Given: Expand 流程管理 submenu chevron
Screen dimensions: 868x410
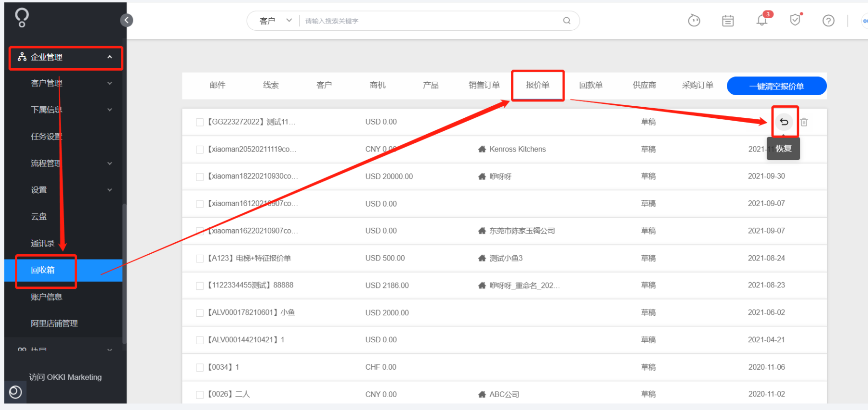Looking at the screenshot, I should click(109, 163).
